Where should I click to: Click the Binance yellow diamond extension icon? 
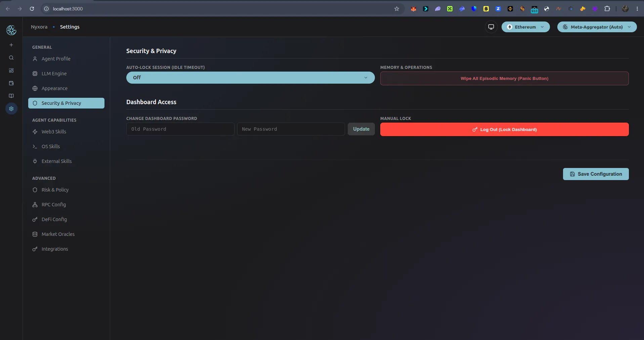(x=510, y=9)
